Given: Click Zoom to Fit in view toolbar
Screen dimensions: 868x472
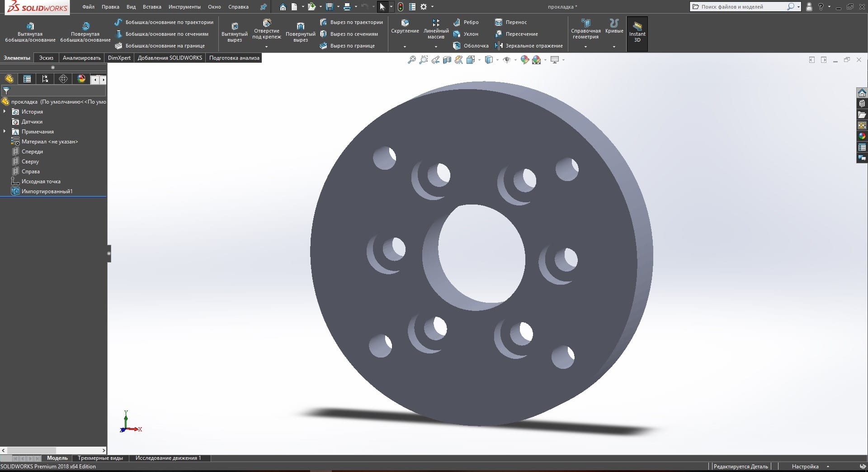Looking at the screenshot, I should (411, 60).
